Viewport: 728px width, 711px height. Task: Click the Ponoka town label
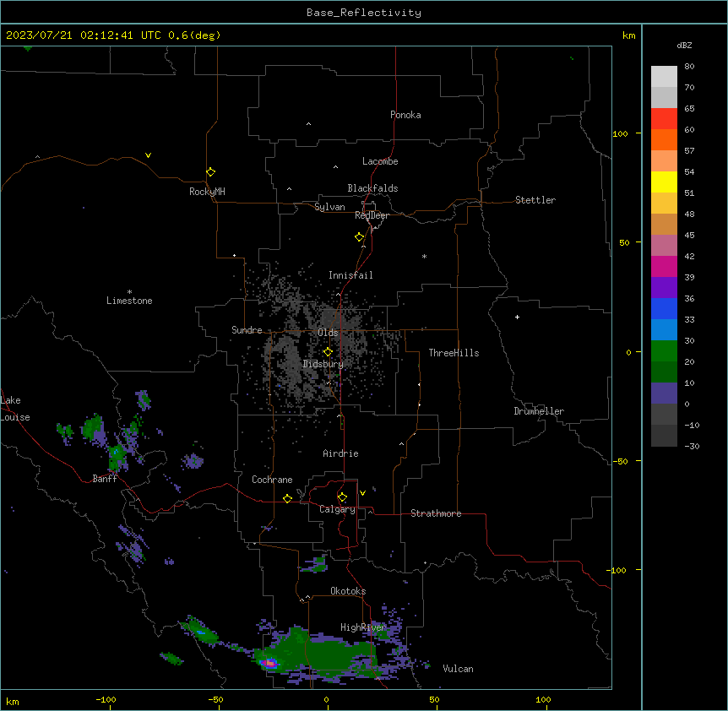(x=405, y=115)
